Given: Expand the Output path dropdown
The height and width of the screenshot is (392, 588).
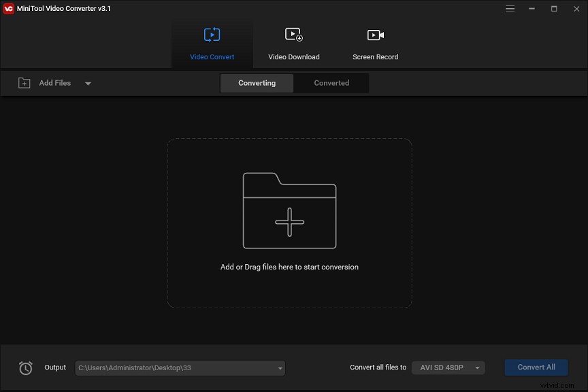Looking at the screenshot, I should 279,367.
